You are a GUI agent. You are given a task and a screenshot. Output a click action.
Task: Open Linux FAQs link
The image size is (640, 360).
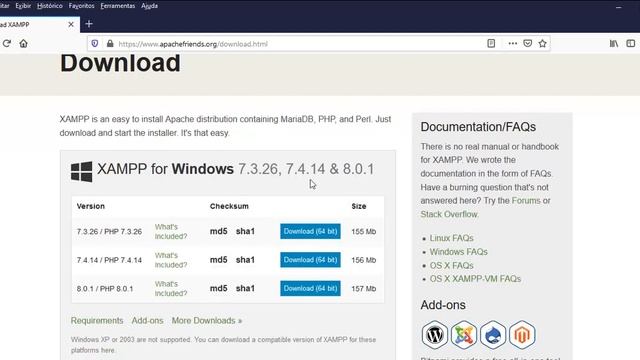pyautogui.click(x=451, y=238)
